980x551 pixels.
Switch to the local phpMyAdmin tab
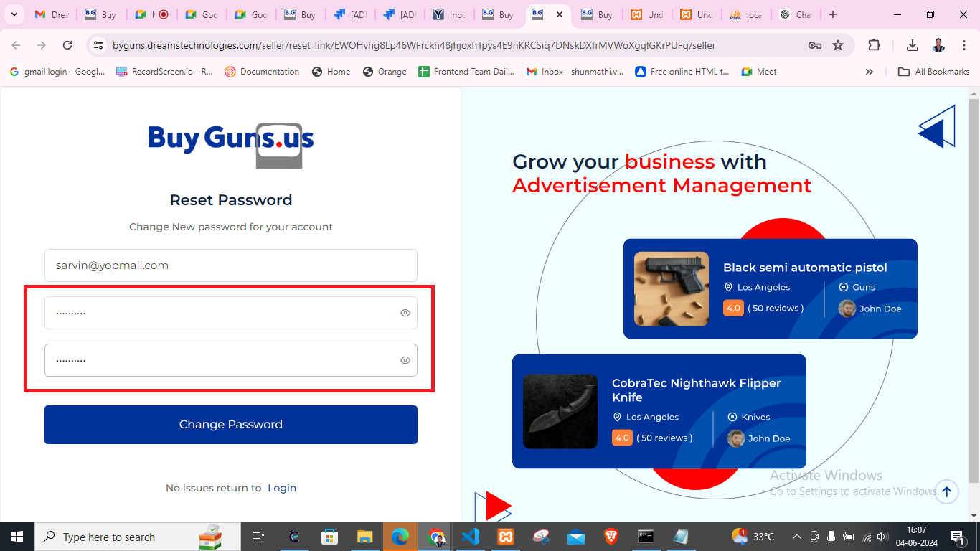[x=746, y=14]
